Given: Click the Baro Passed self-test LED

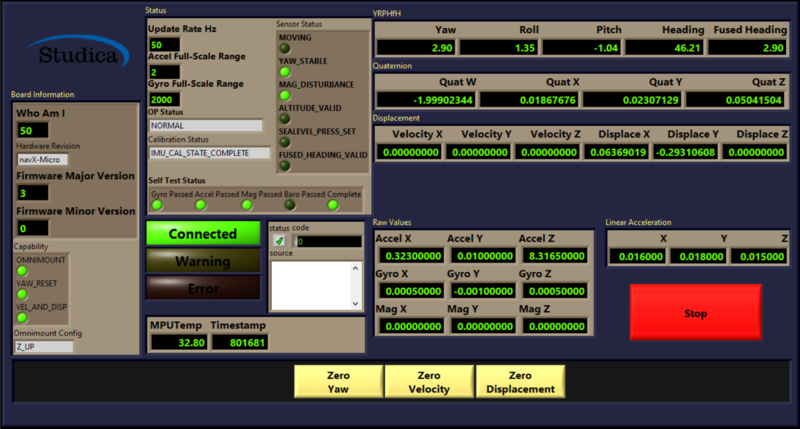Looking at the screenshot, I should (289, 204).
